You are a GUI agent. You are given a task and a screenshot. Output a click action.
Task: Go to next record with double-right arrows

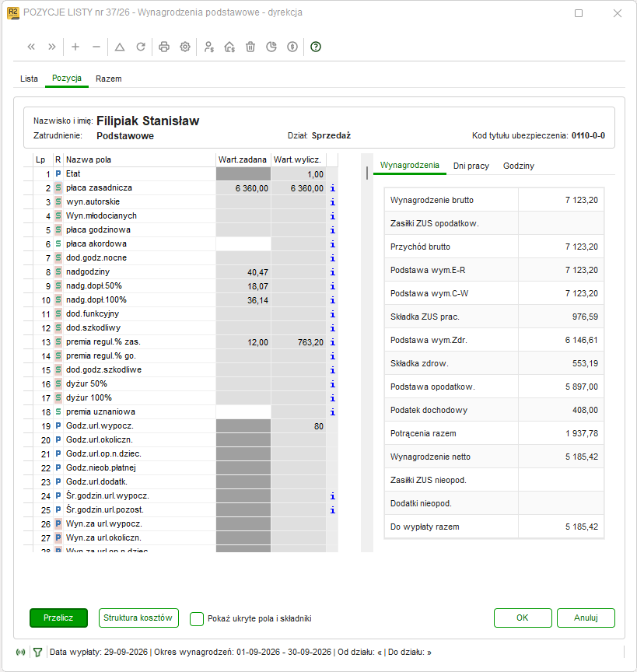pos(52,47)
